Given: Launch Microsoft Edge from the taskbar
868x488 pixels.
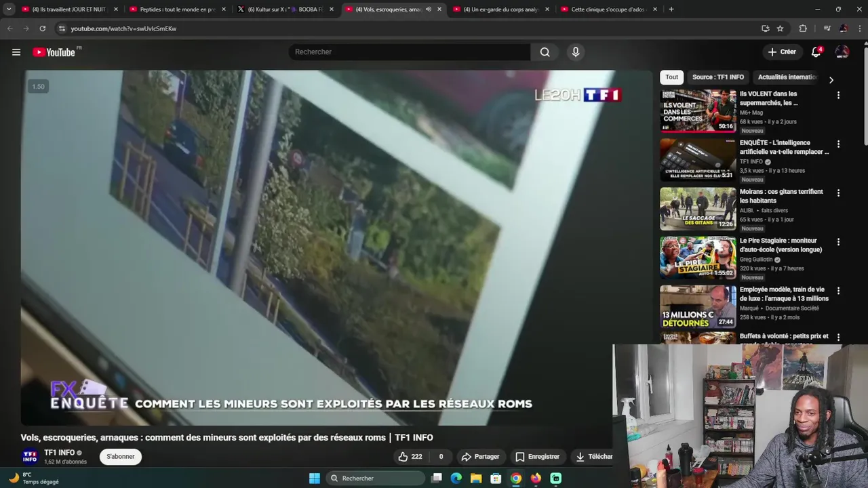Looking at the screenshot, I should point(456,479).
